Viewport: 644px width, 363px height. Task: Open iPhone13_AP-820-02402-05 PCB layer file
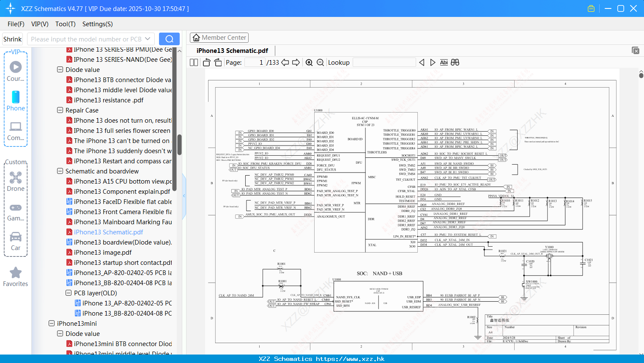coord(119,272)
